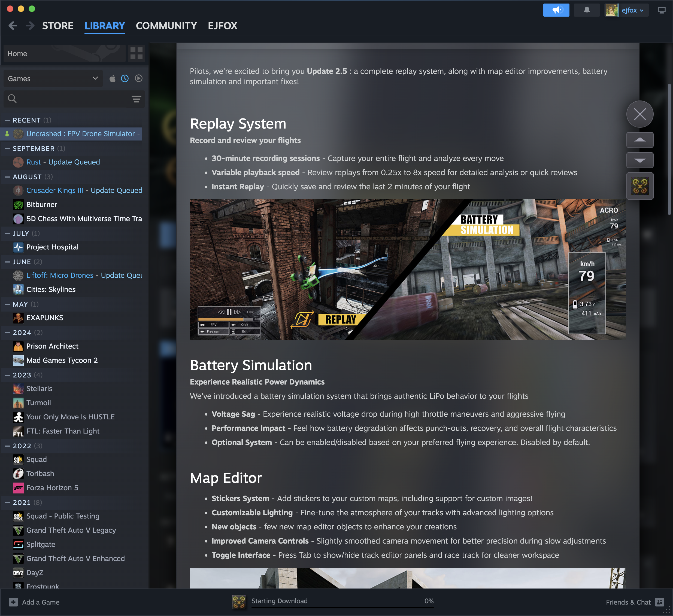Switch to grid view next to Home

click(136, 53)
